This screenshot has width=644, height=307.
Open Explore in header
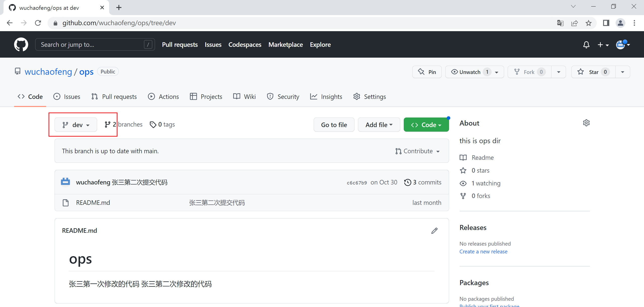(320, 45)
